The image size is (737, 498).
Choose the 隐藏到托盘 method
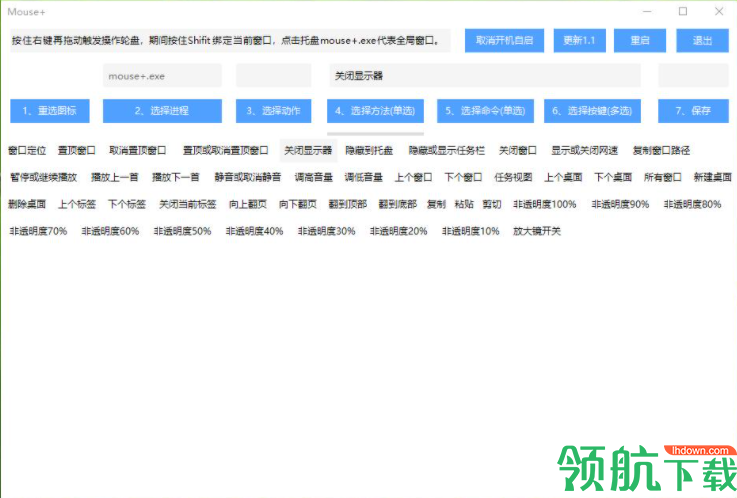click(x=369, y=150)
